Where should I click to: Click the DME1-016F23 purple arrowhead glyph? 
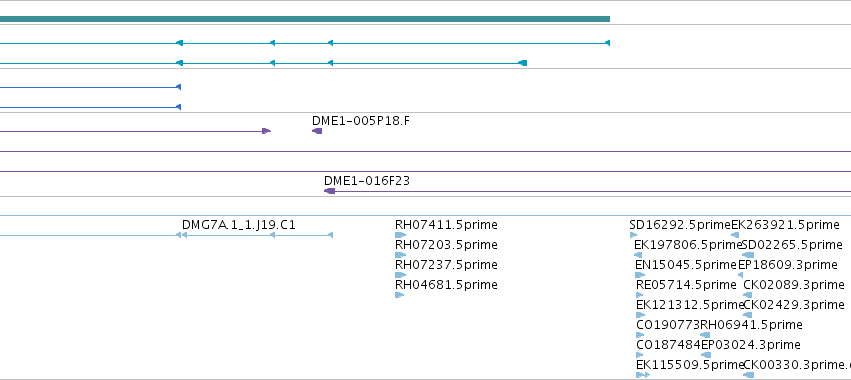pyautogui.click(x=329, y=191)
